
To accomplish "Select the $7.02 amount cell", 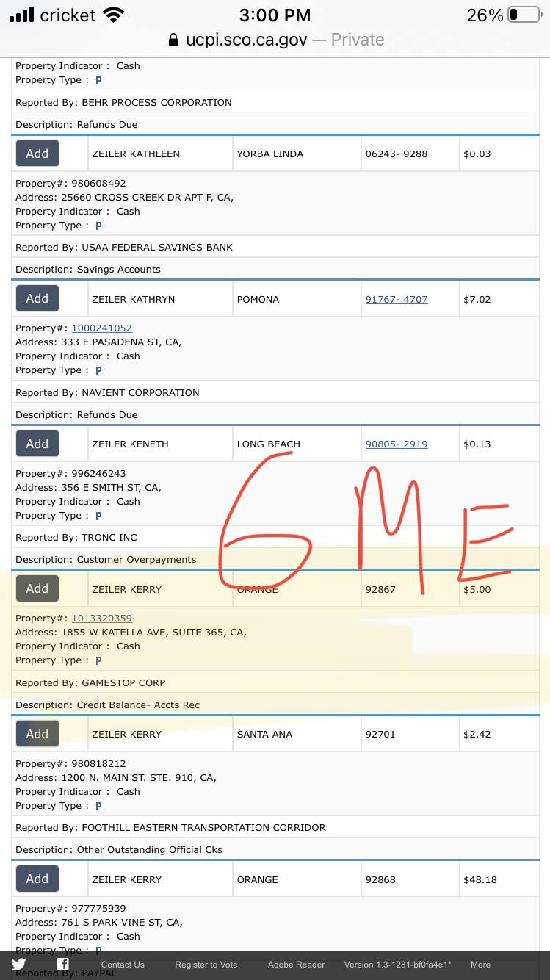I will coord(499,299).
